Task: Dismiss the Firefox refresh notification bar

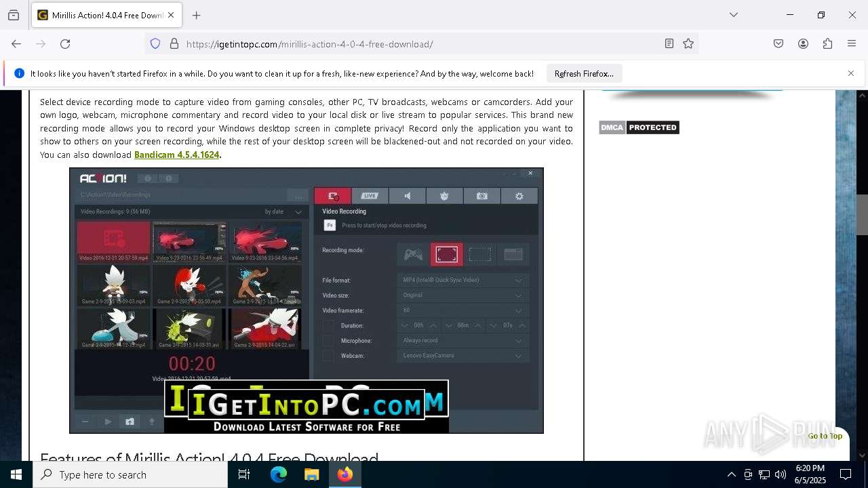Action: tap(851, 73)
